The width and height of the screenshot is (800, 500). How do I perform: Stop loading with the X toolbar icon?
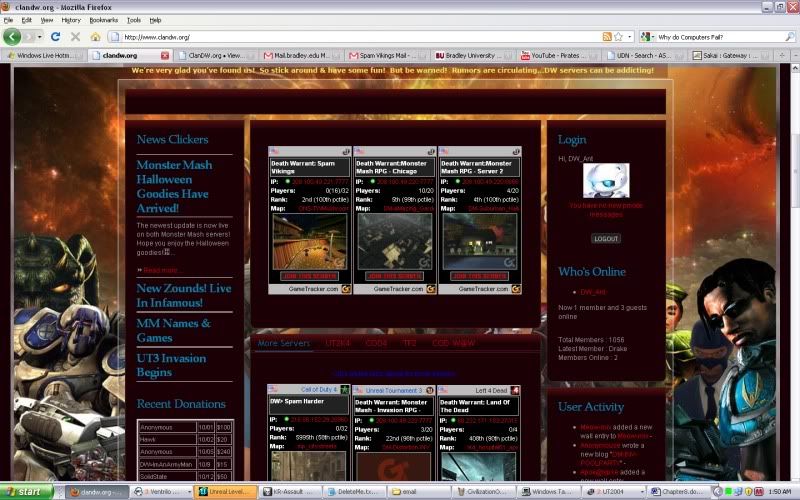(x=76, y=37)
